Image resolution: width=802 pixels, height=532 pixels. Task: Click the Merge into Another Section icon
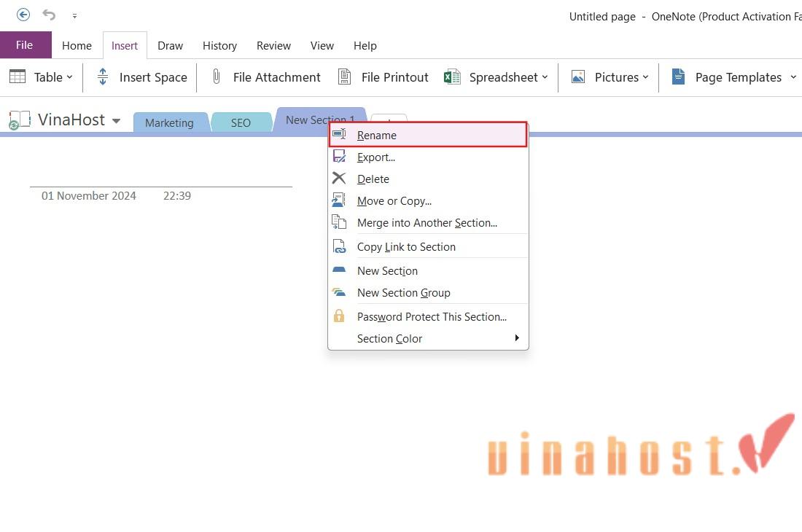tap(339, 222)
